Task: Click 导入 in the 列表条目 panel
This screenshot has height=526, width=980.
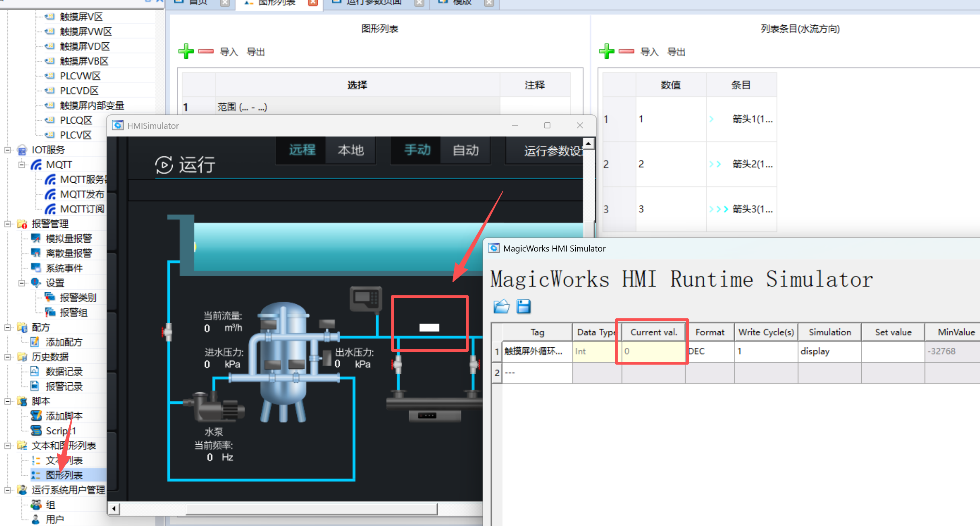Action: tap(649, 52)
